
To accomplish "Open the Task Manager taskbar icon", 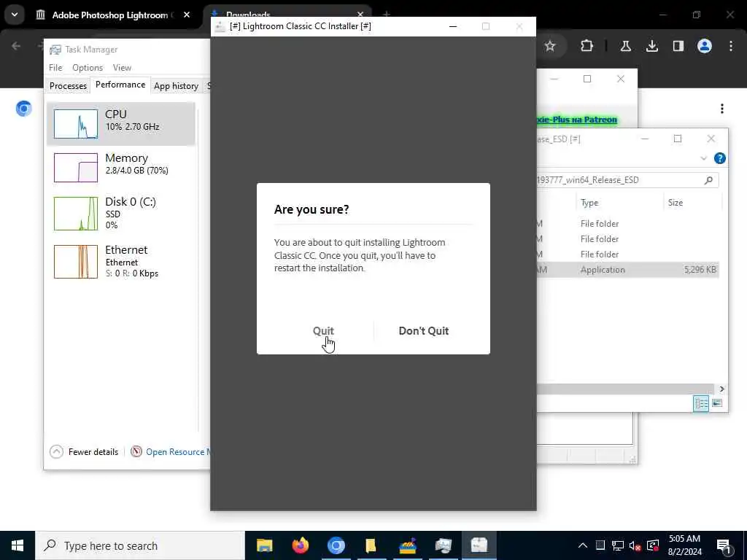I will point(443,545).
